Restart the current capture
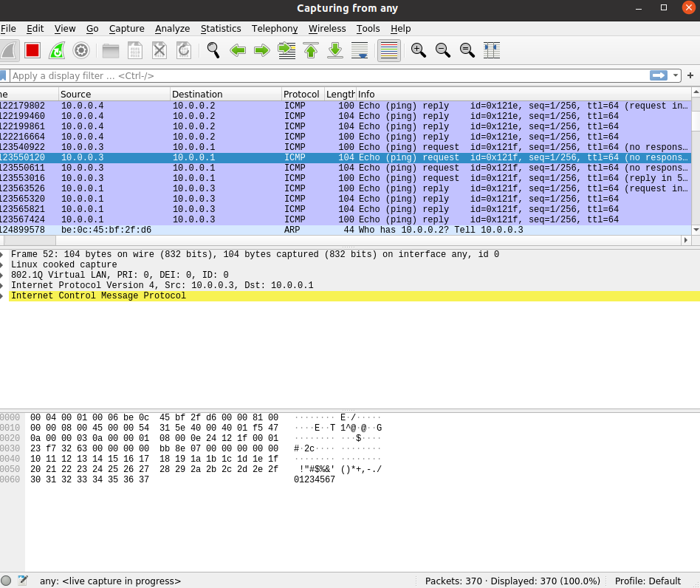Screen dimensions: 700x588 pos(57,50)
